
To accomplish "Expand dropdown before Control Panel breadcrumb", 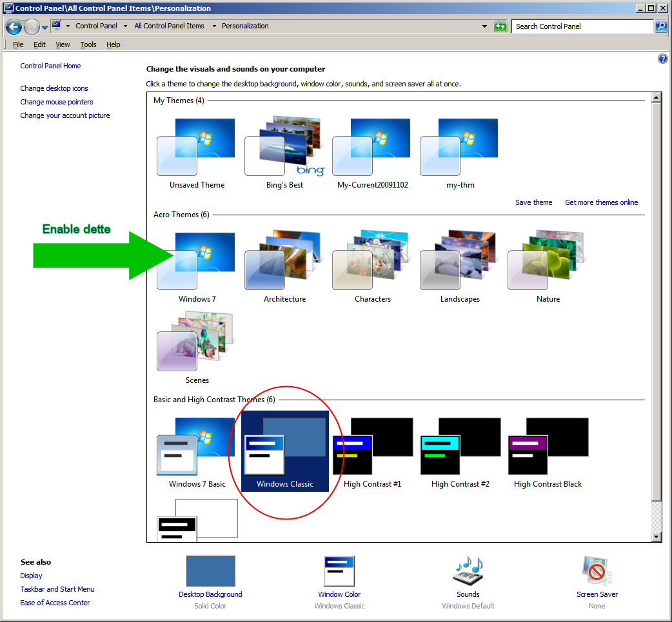I will tap(68, 26).
